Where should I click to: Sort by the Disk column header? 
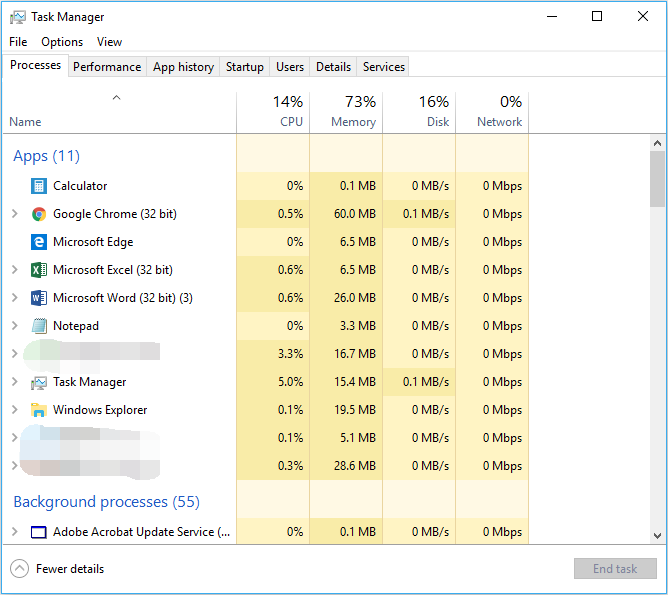click(419, 112)
